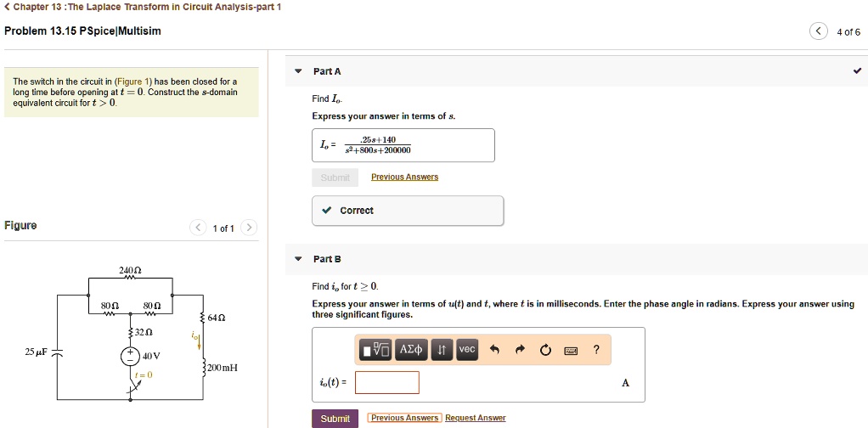
Task: Click the 4 of 6 problem counter
Action: (x=848, y=32)
